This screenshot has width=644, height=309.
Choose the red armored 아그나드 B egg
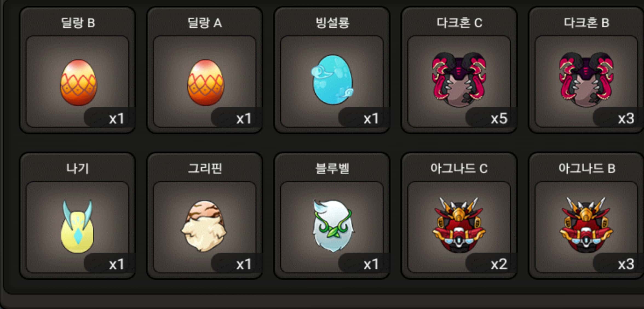[x=586, y=225]
